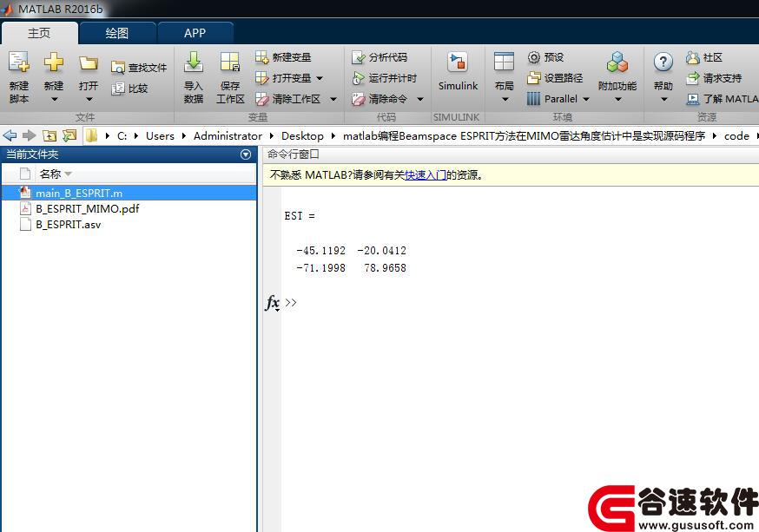Click the Getting Started (快速入门) link
Image resolution: width=759 pixels, height=532 pixels.
pyautogui.click(x=425, y=174)
